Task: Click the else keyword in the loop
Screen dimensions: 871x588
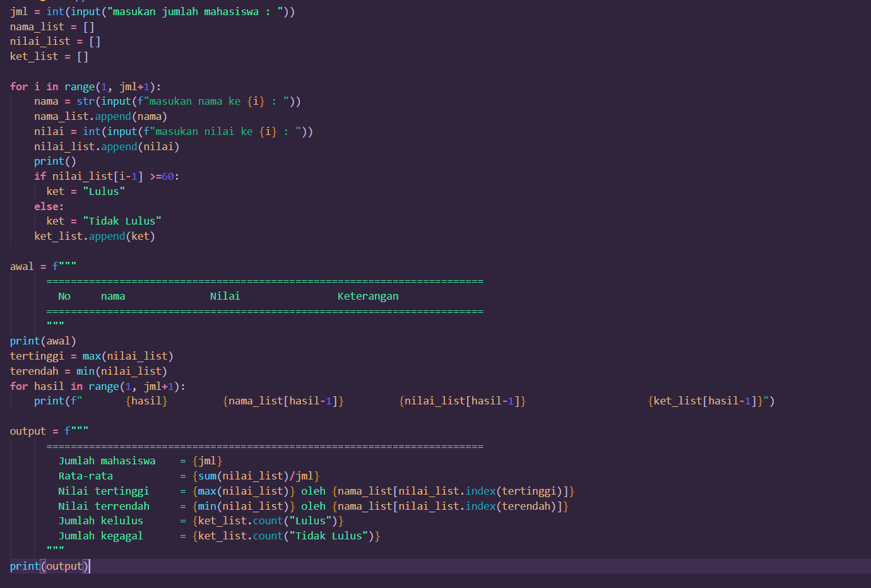Action: tap(45, 206)
